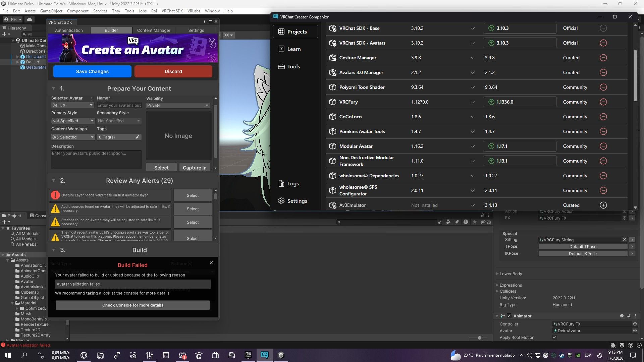Switch to Content Manager tab
This screenshot has height=362, width=644.
[154, 30]
